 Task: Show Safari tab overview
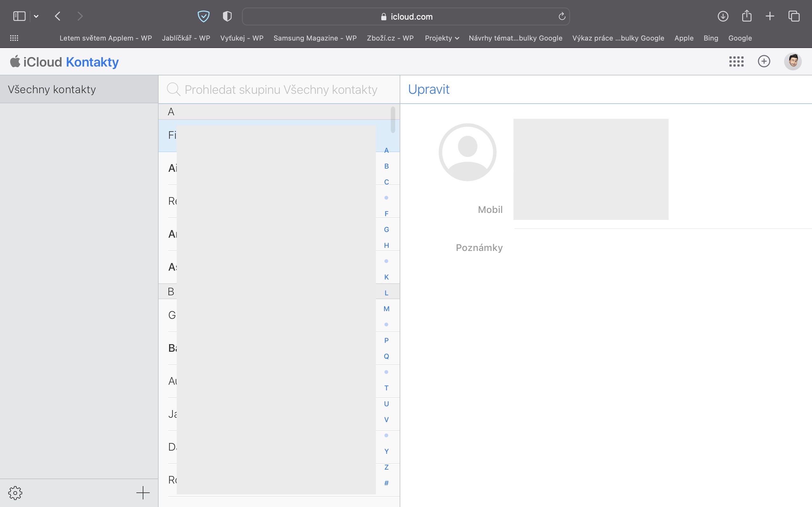point(794,16)
